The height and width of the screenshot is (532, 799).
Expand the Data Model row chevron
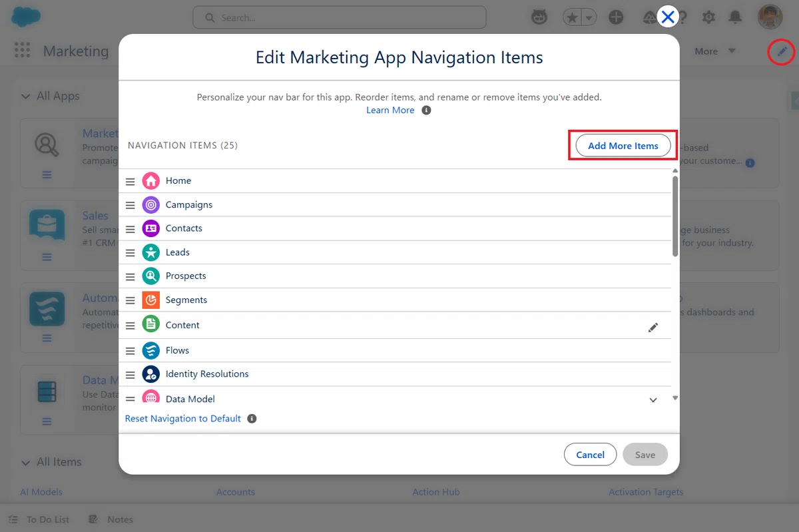pyautogui.click(x=653, y=399)
